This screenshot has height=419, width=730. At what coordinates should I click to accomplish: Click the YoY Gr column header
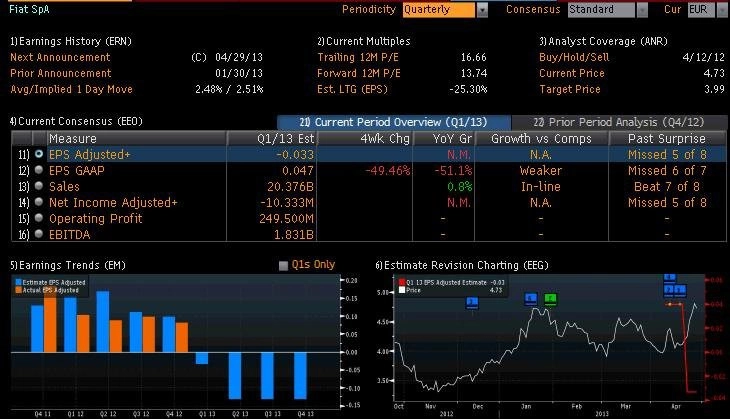coord(444,139)
